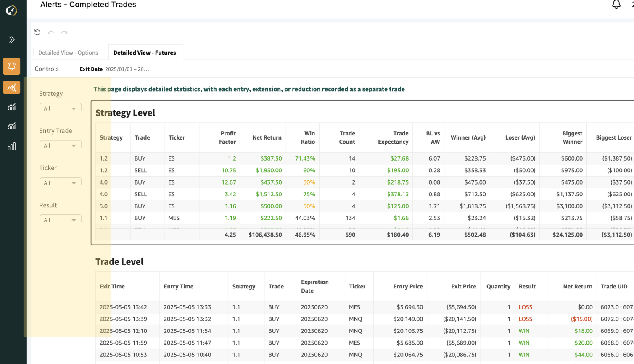Click the notification bell at top right

point(616,5)
